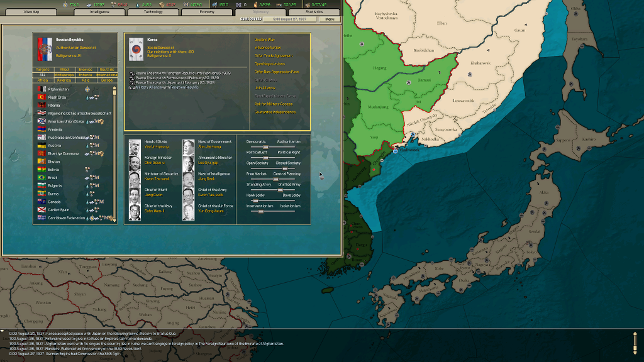Filter country list by Neutrals
The width and height of the screenshot is (644, 362).
click(107, 70)
